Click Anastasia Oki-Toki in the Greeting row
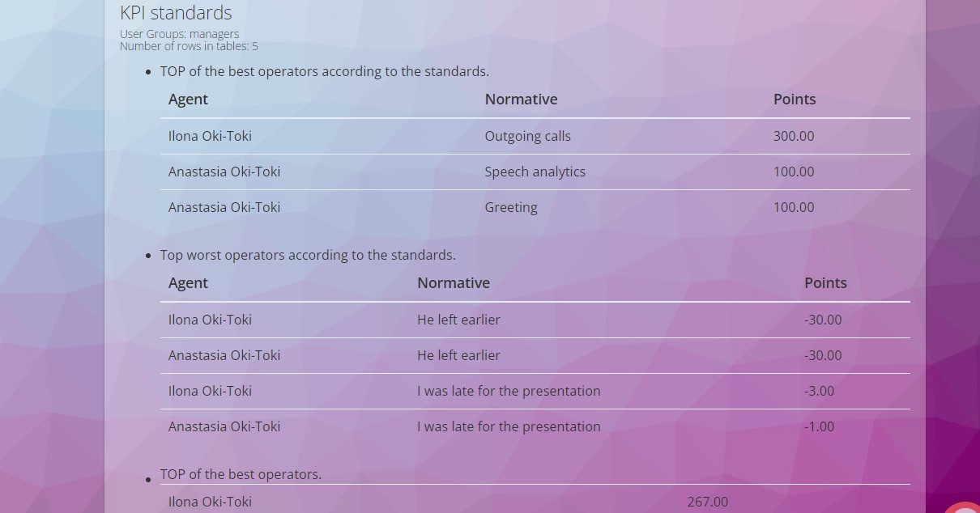Image resolution: width=980 pixels, height=513 pixels. point(224,207)
